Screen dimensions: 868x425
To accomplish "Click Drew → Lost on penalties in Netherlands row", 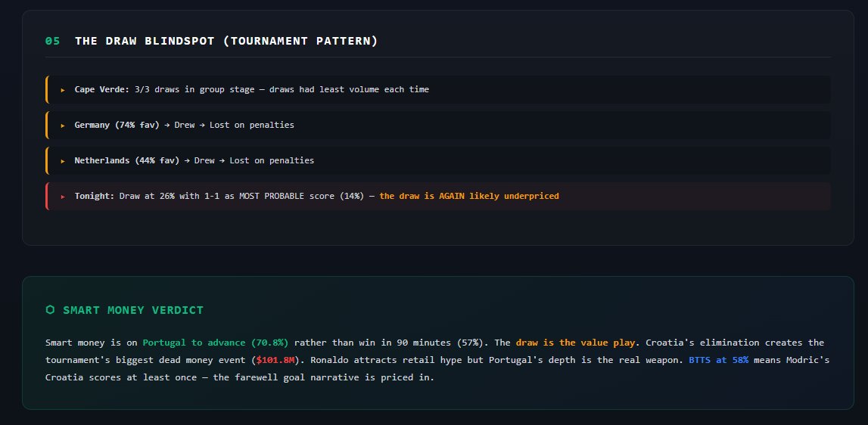I will coord(254,160).
